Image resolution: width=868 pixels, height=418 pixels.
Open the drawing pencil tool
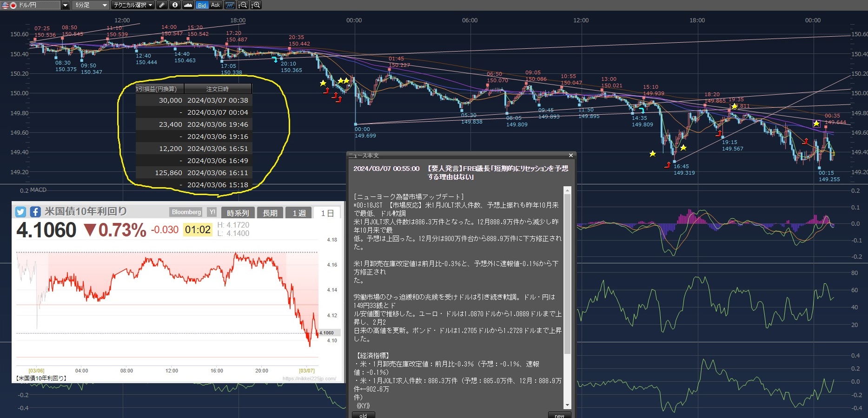point(162,5)
